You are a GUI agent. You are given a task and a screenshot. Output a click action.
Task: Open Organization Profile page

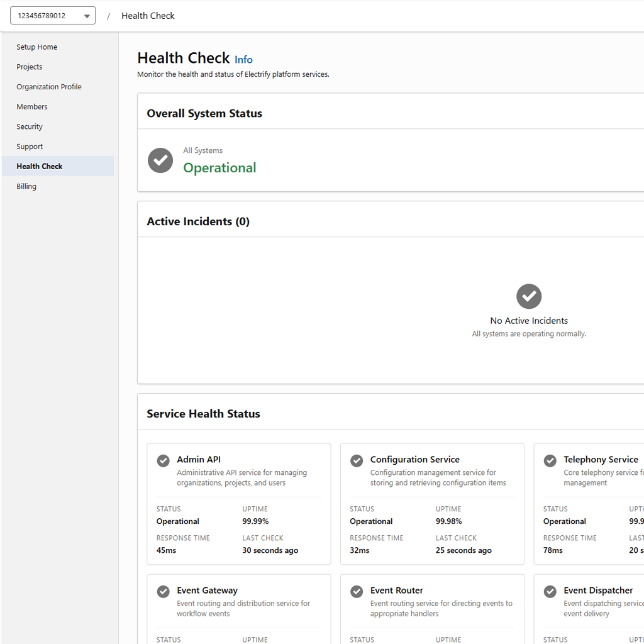click(49, 87)
